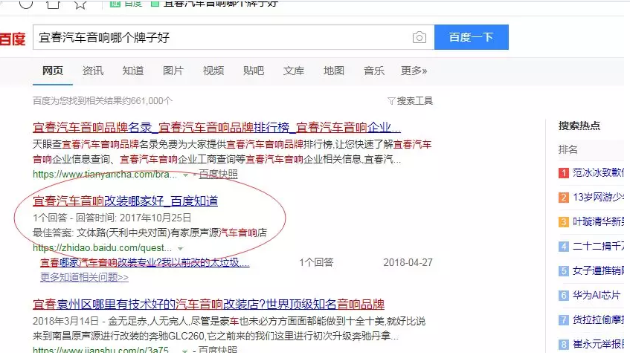Image resolution: width=630 pixels, height=364 pixels.
Task: Open hot search 二十二捐千万
Action: click(x=598, y=246)
